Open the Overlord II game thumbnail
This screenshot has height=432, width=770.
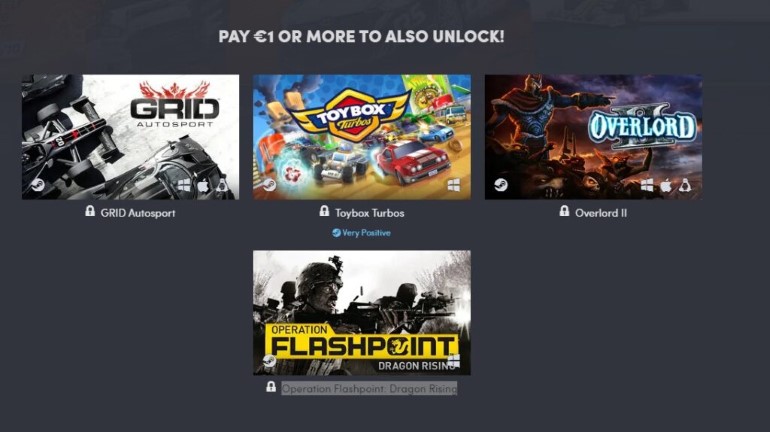(593, 137)
